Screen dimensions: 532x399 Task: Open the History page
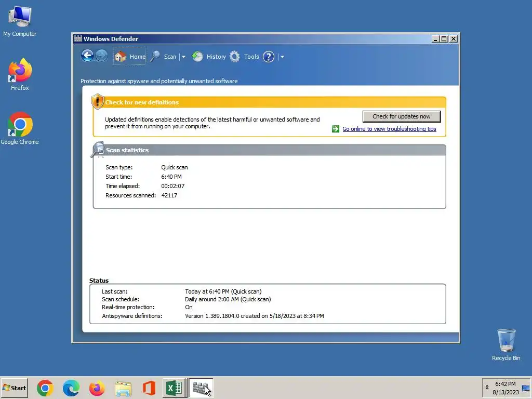216,57
